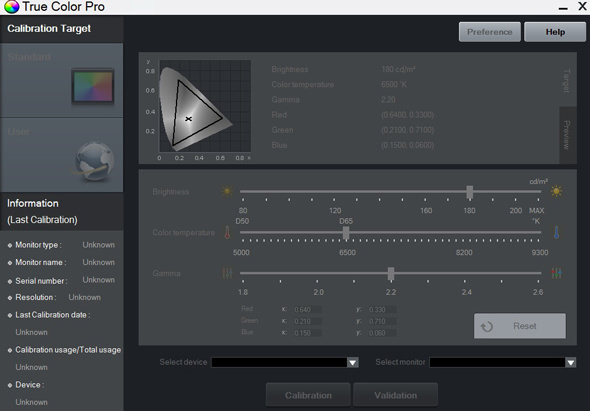The image size is (590, 411).
Task: Click the blue cool thermometer icon
Action: pyautogui.click(x=556, y=232)
